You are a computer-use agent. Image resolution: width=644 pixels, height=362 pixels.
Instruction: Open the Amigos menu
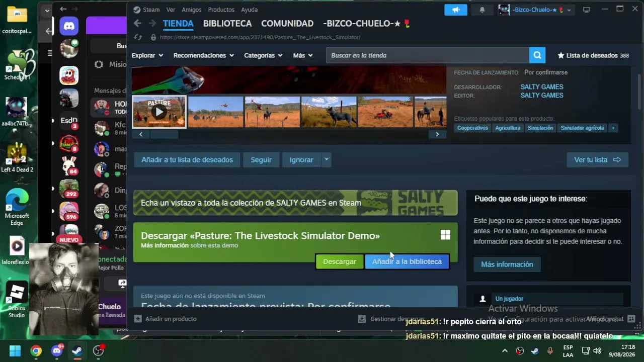[x=192, y=10]
